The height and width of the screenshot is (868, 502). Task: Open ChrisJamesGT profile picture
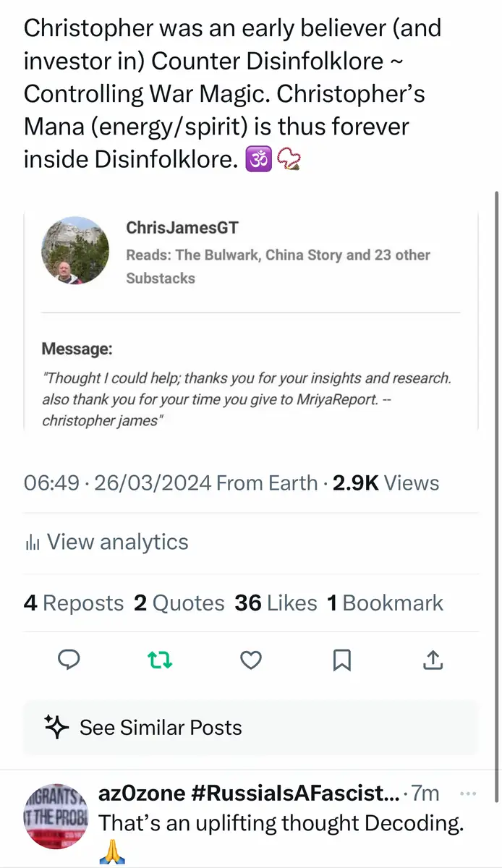tap(76, 250)
